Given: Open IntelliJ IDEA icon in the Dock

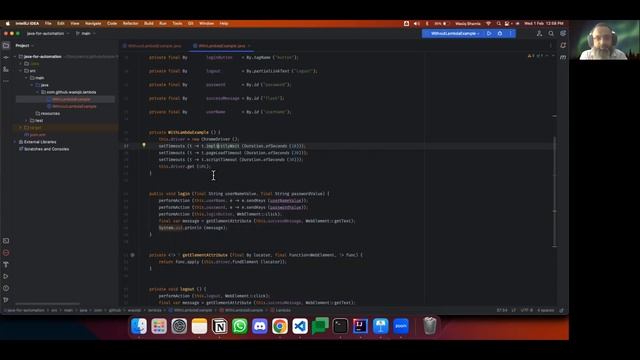Looking at the screenshot, I should 360,326.
